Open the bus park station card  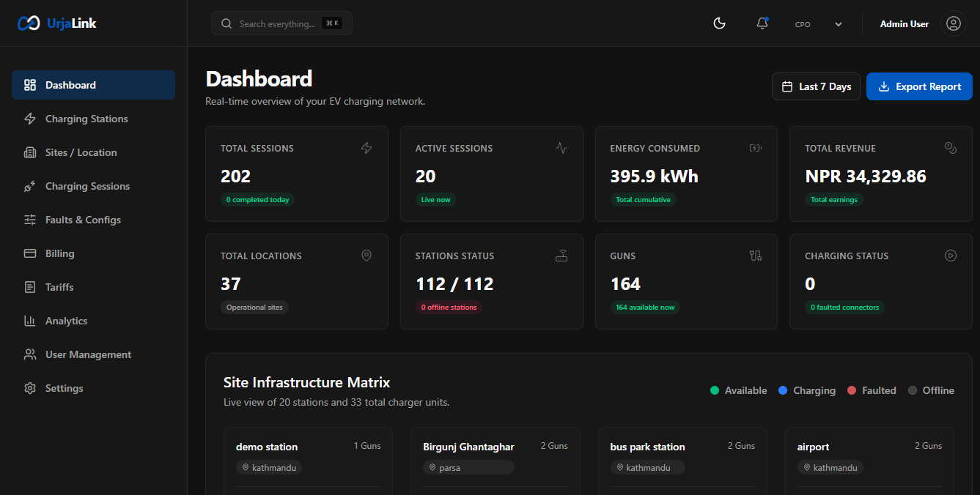(682, 461)
